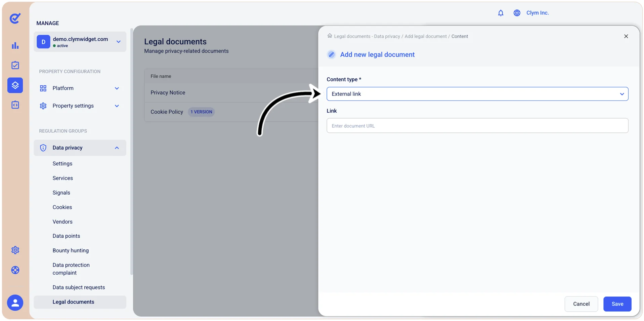Open Vendors menu item
The image size is (644, 321).
tap(62, 222)
